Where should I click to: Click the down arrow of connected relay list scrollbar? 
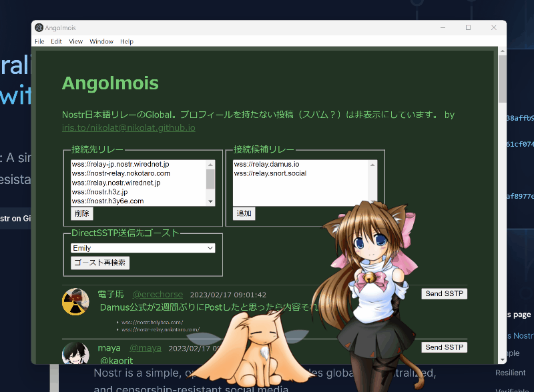pyautogui.click(x=210, y=201)
